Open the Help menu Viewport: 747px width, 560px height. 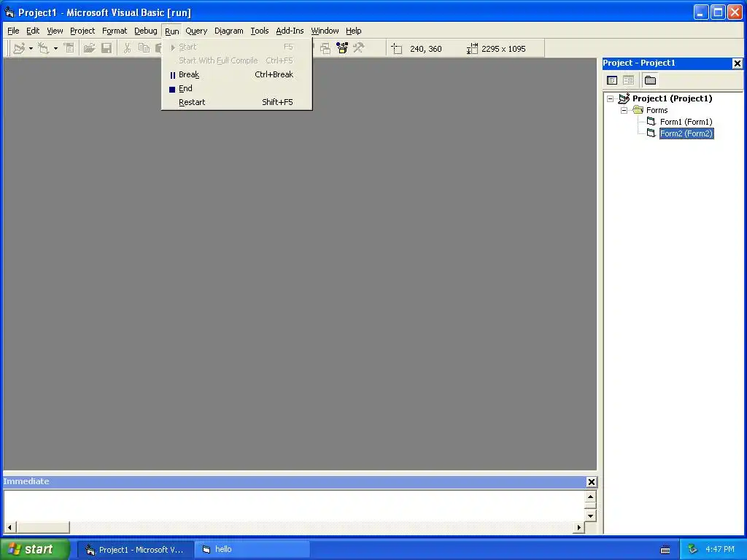tap(354, 31)
